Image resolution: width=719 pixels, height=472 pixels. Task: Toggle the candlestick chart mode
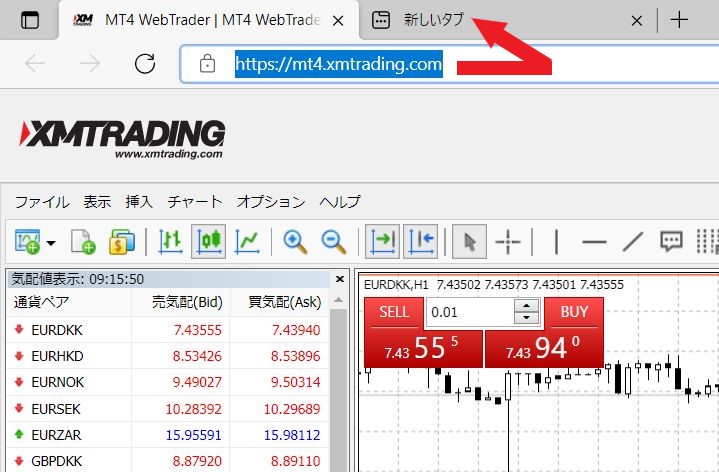point(208,241)
